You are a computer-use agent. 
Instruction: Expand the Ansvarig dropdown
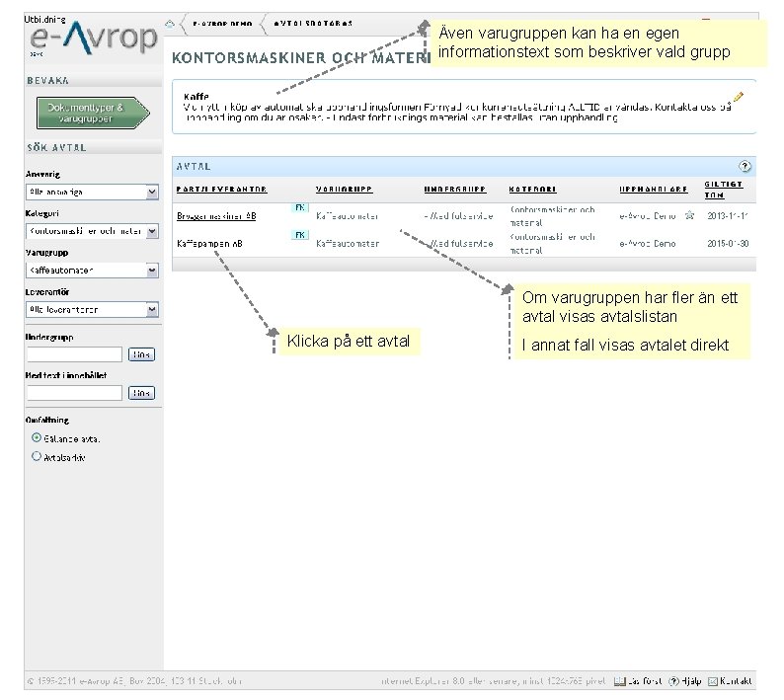[x=92, y=192]
